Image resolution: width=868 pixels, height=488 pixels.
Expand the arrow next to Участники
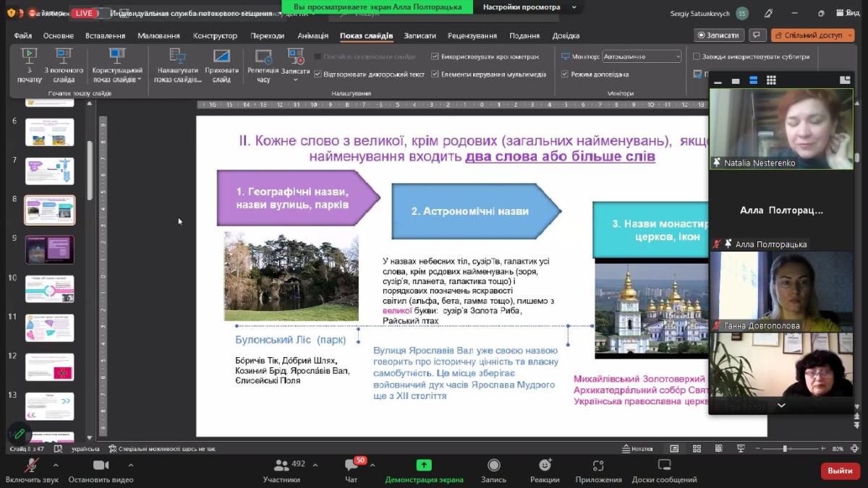click(x=315, y=465)
